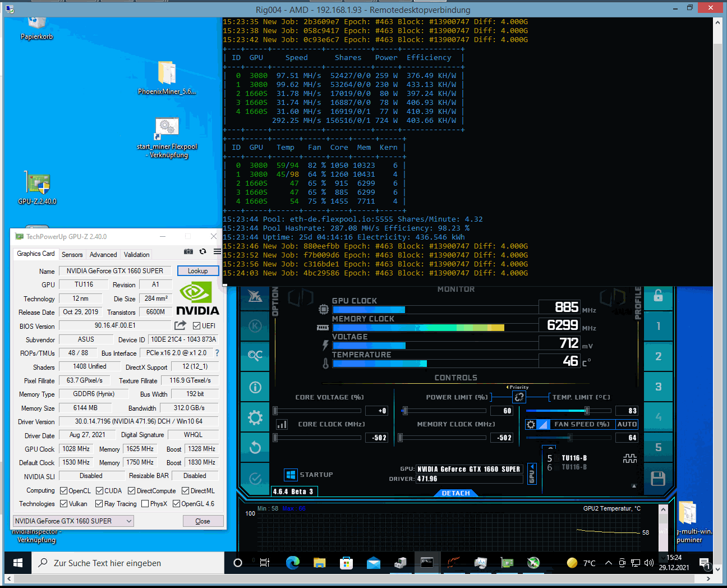Click the core clock slider
This screenshot has height=588, width=727.
tap(317, 438)
